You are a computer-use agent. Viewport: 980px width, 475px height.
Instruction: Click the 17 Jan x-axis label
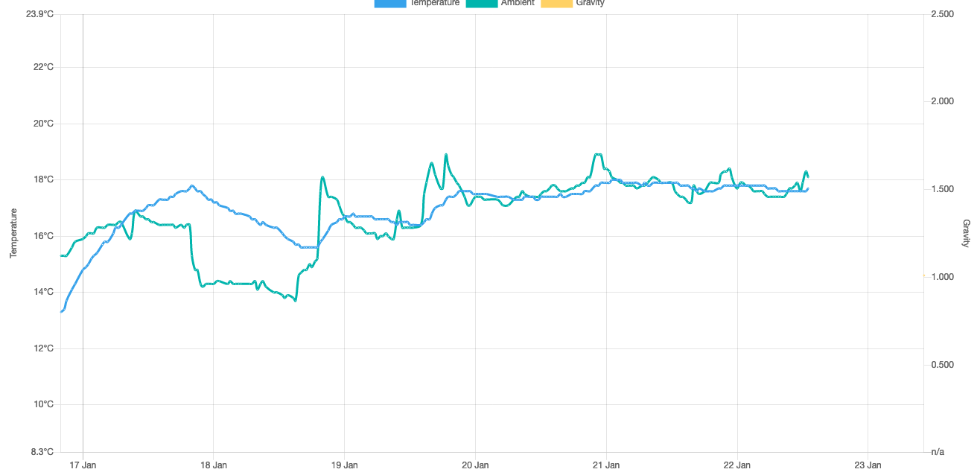coord(83,465)
